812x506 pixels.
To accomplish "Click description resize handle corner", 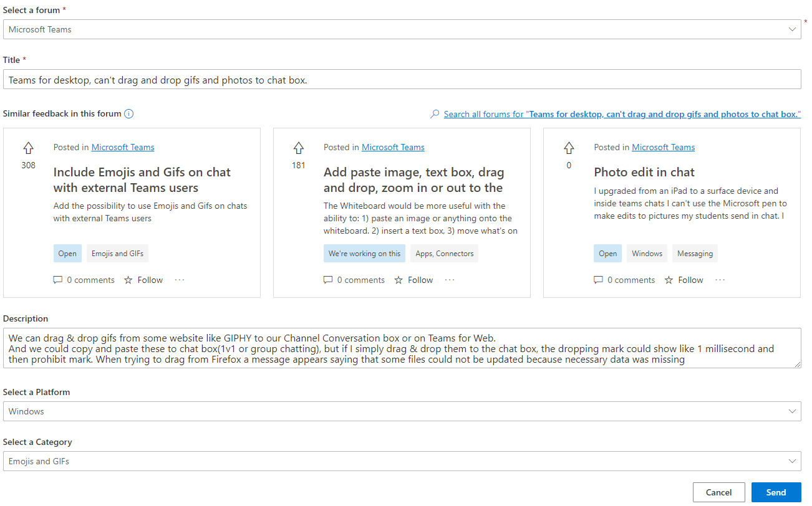I will (797, 364).
